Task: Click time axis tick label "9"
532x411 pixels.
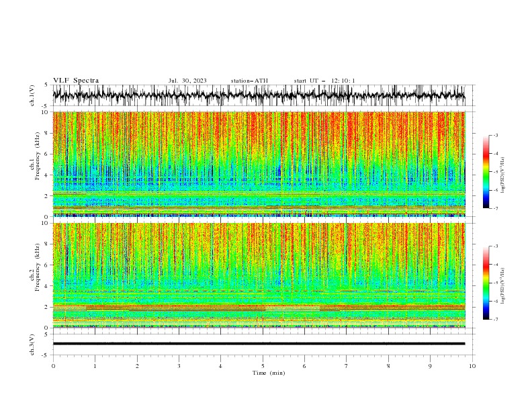Action: click(x=430, y=366)
